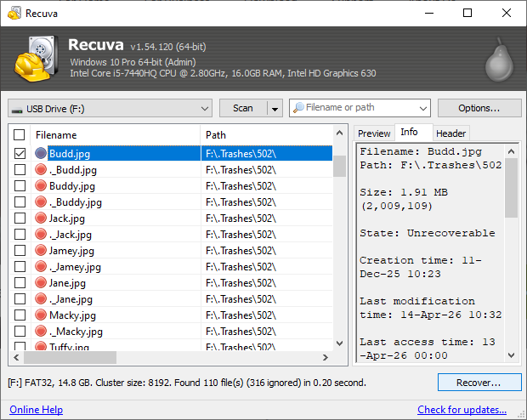Tick the checkbox for Jane.jpg
This screenshot has height=420, width=527.
tap(20, 283)
